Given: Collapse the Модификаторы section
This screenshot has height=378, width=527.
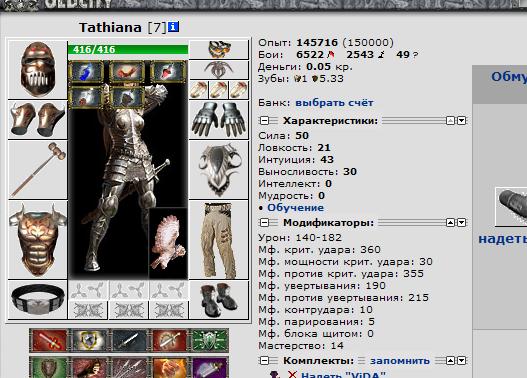Looking at the screenshot, I should coord(265,222).
